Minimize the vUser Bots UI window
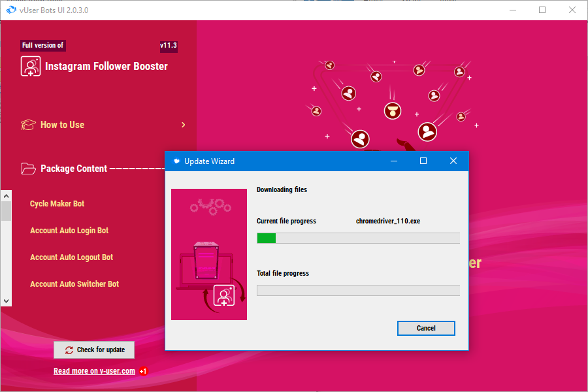Viewport: 588px width, 392px height. click(x=513, y=10)
